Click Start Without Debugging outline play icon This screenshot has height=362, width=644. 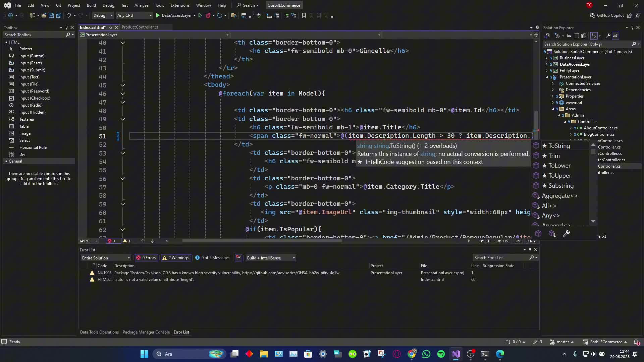(200, 15)
